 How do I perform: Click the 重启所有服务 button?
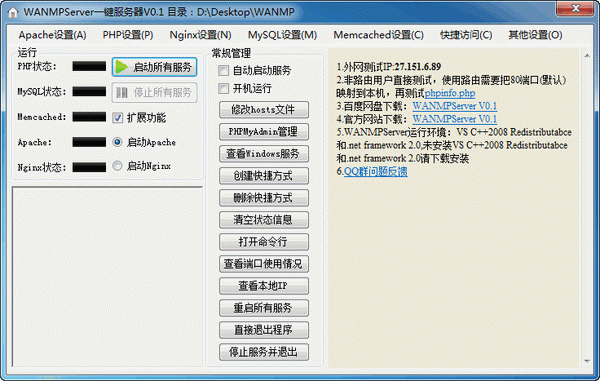(264, 308)
